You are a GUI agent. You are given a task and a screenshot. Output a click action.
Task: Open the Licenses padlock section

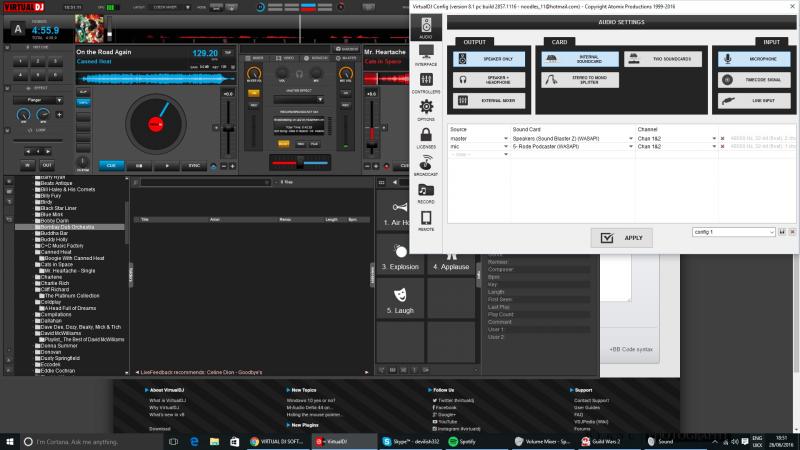click(x=426, y=137)
